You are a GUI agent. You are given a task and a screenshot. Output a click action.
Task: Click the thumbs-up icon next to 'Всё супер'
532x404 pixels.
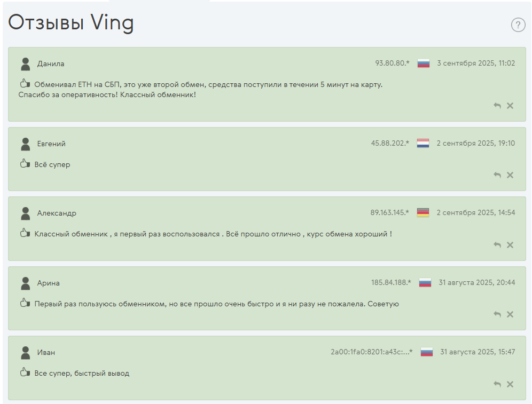click(x=25, y=163)
